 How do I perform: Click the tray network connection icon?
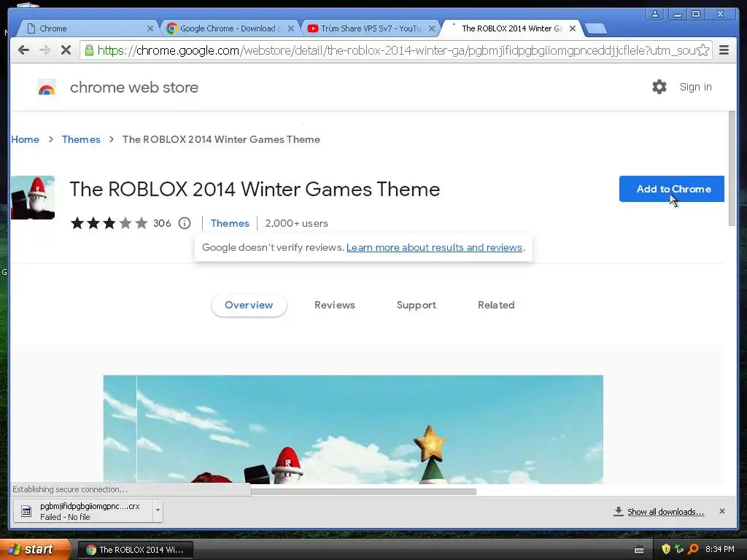pos(679,549)
